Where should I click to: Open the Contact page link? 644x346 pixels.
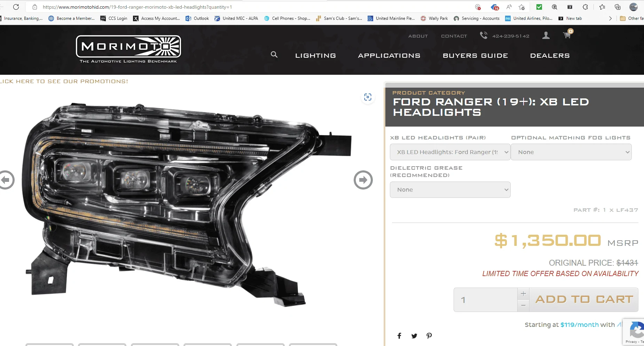(x=454, y=36)
